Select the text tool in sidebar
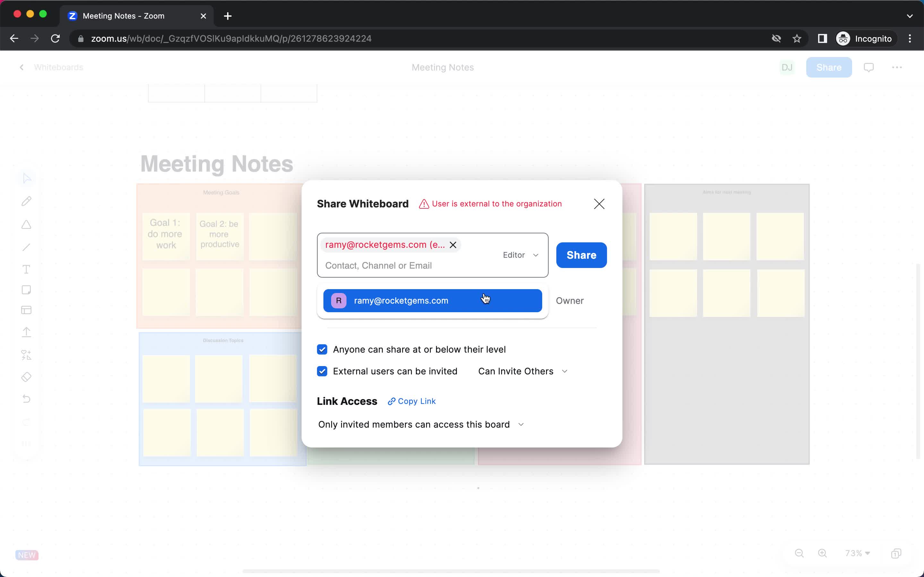This screenshot has width=924, height=577. coord(27,268)
